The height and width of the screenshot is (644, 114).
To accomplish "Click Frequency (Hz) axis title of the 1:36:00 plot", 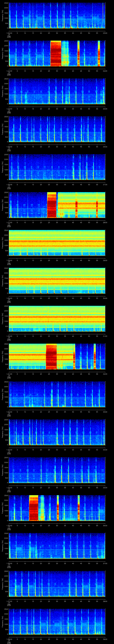I will point(3,546).
